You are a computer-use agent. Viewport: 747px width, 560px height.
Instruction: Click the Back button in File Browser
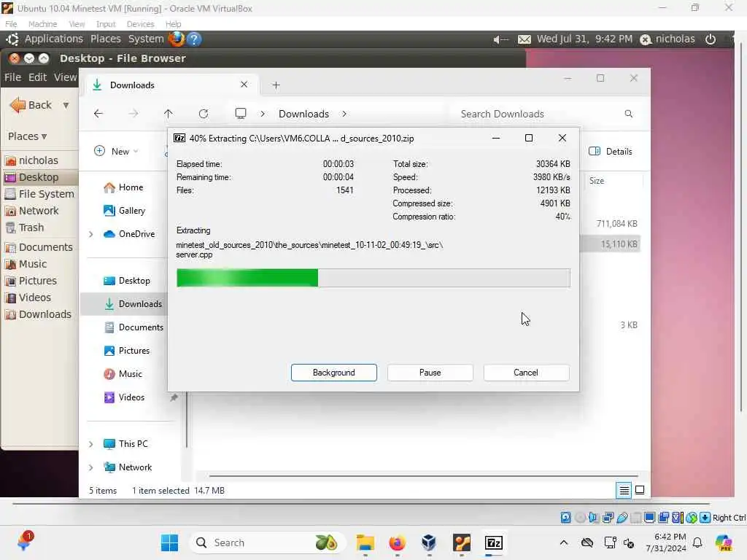[x=31, y=105]
